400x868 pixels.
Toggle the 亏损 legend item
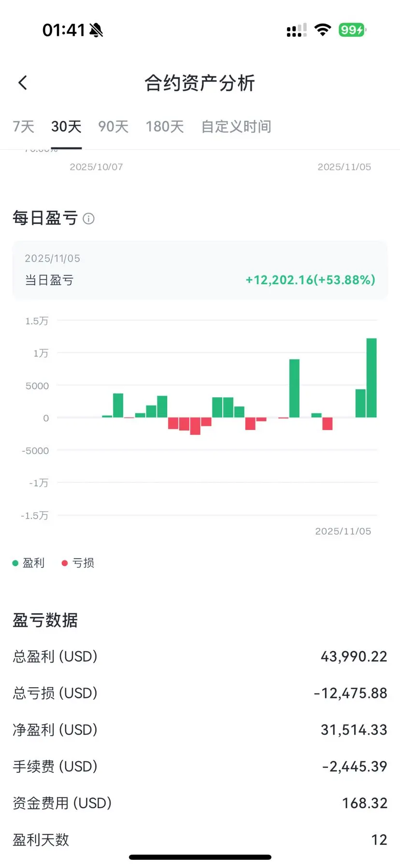(78, 563)
